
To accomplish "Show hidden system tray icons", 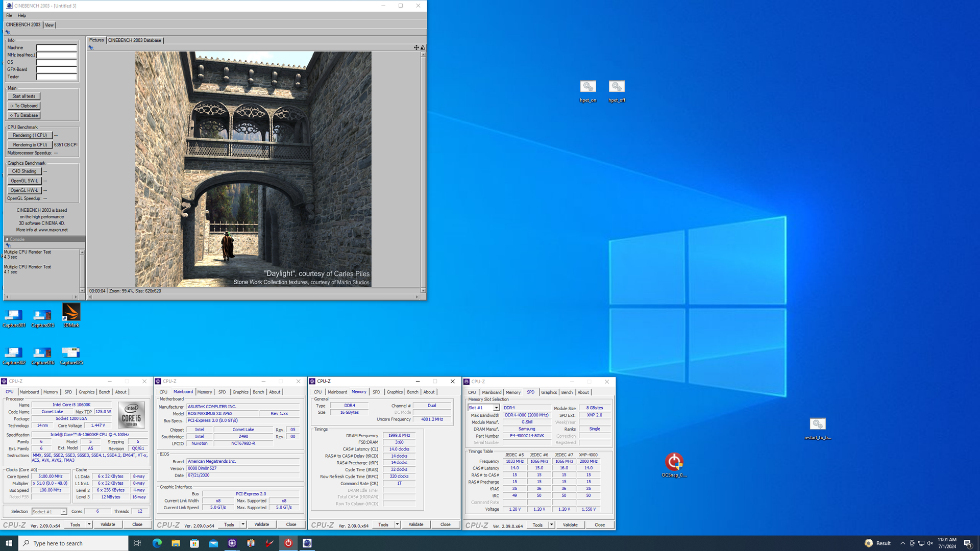I will 902,543.
